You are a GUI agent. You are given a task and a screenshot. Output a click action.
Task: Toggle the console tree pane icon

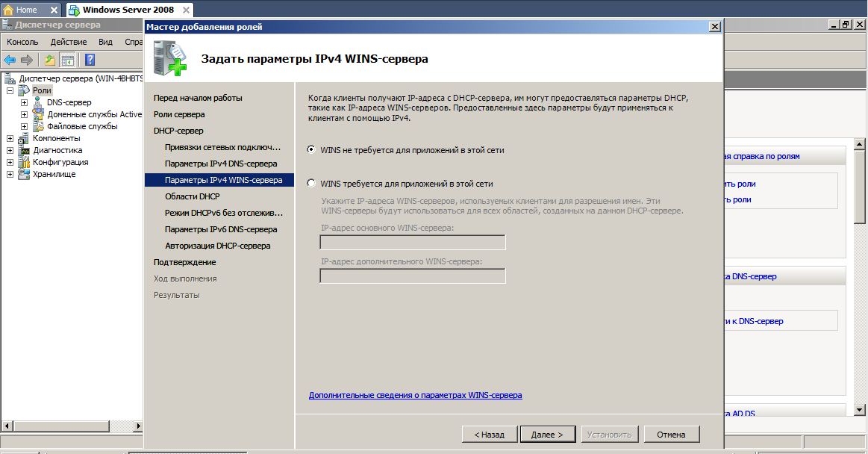coord(67,60)
